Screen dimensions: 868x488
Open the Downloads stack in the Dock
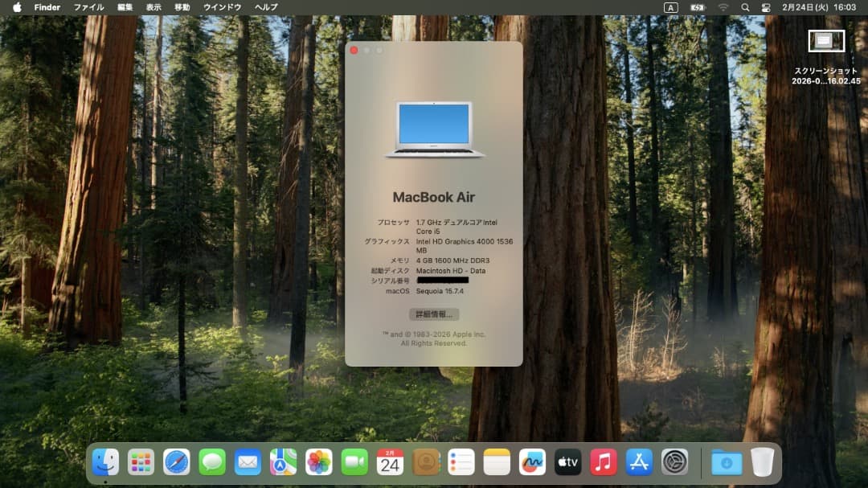click(726, 462)
